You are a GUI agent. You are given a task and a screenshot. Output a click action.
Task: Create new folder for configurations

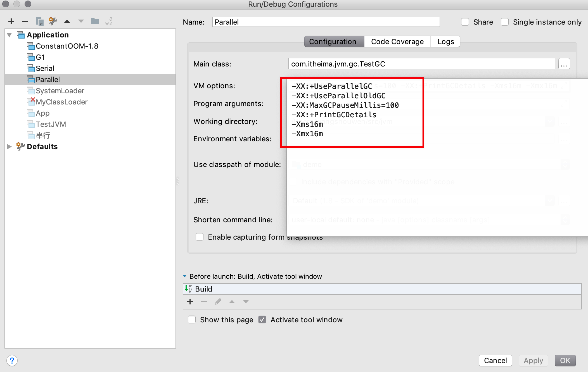tap(95, 21)
